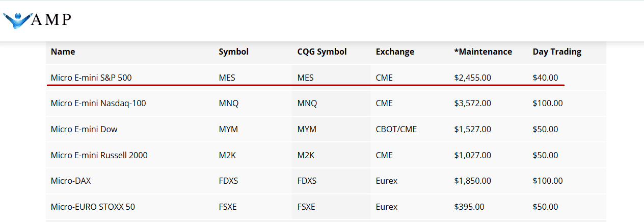The image size is (644, 222).
Task: Click the $395.00 maintenance value
Action: (469, 207)
